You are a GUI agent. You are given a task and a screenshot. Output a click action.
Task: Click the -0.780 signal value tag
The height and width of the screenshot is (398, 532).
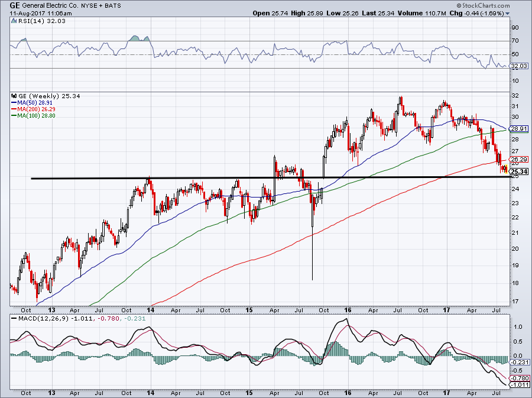coord(520,378)
